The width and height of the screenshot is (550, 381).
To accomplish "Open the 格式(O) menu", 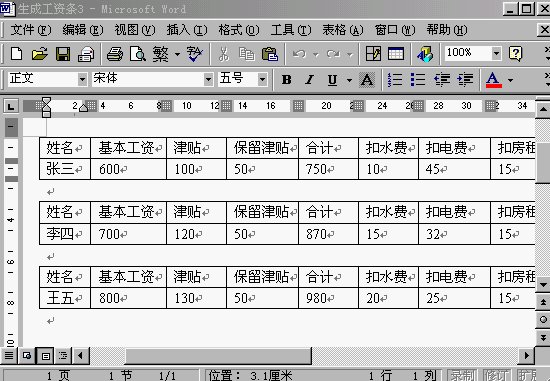I will pyautogui.click(x=239, y=30).
